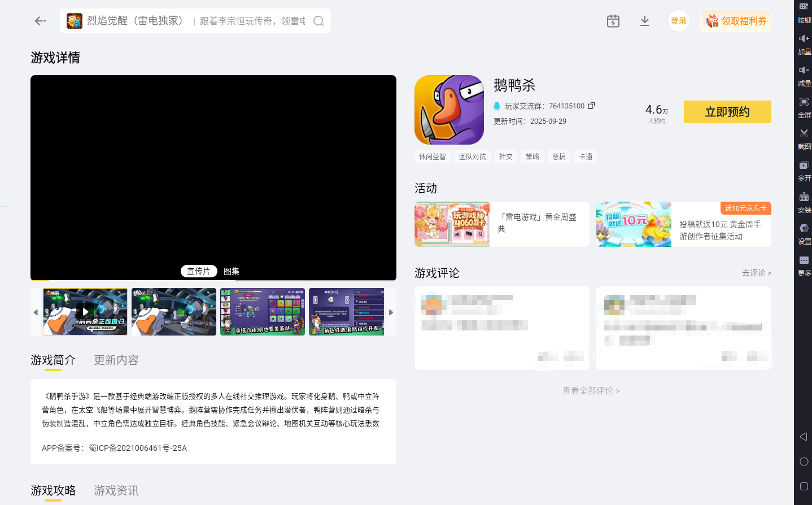
Task: Open the 按键 keyboard mapping tool
Action: coord(805,11)
